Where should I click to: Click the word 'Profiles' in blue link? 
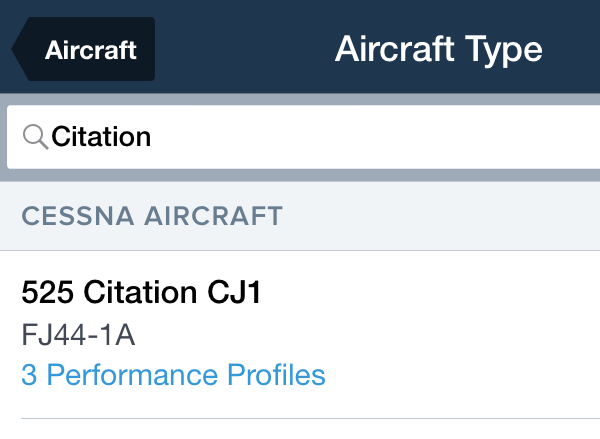coord(275,375)
